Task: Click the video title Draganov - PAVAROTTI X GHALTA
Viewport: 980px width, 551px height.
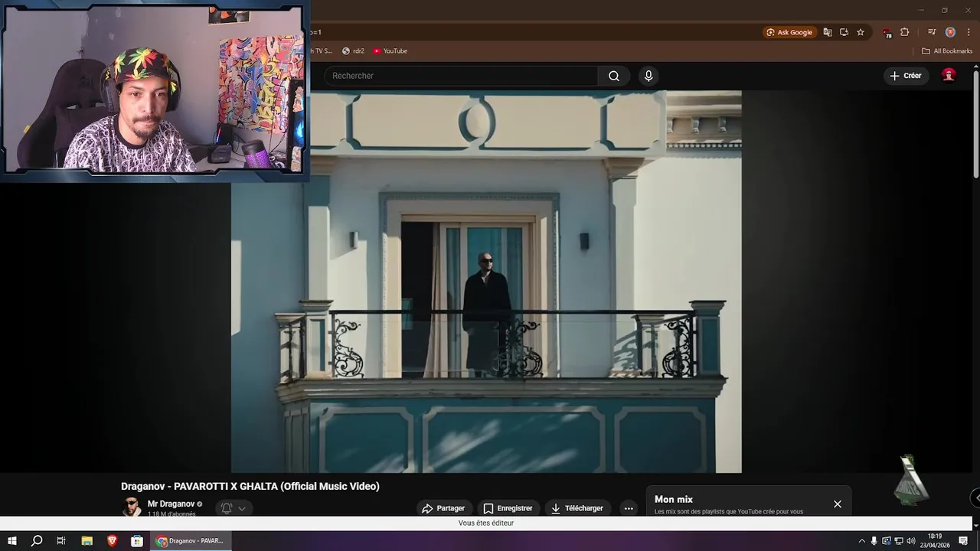Action: pyautogui.click(x=250, y=486)
